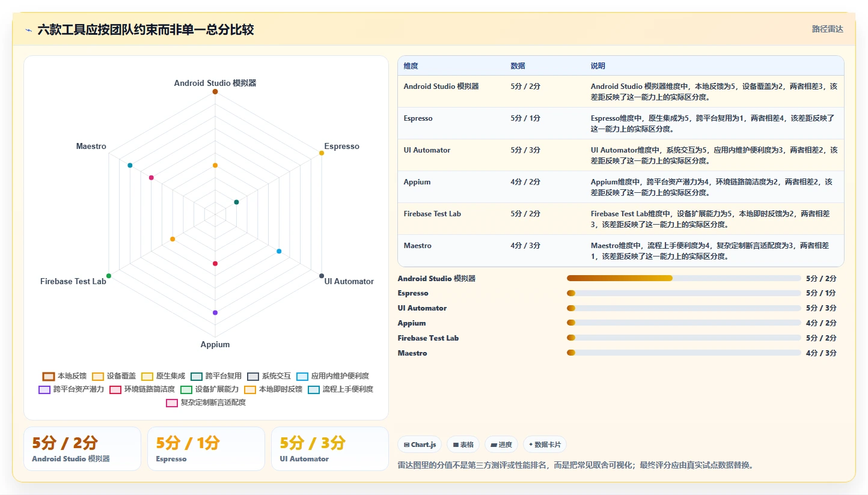868x495 pixels.
Task: Select the 表格 chip
Action: (463, 445)
